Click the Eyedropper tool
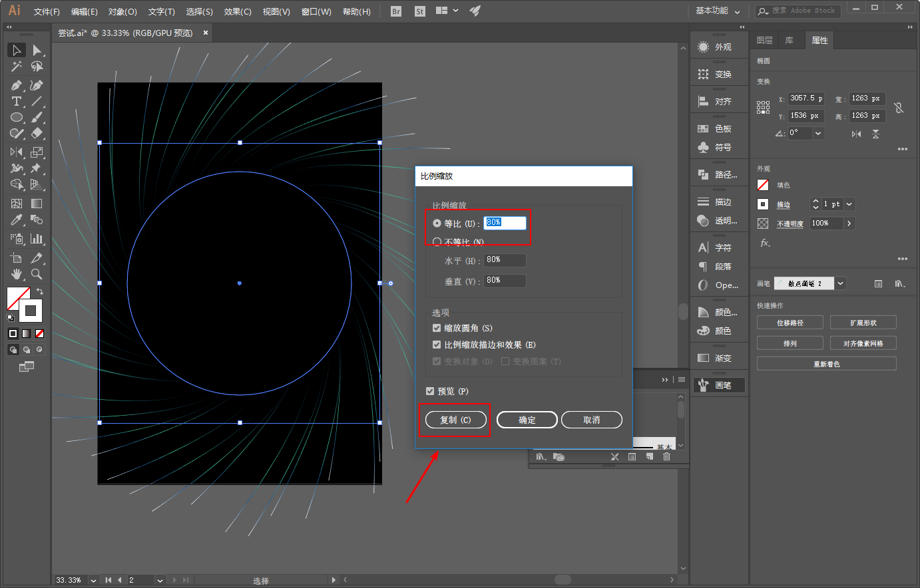The width and height of the screenshot is (920, 588). tap(16, 220)
